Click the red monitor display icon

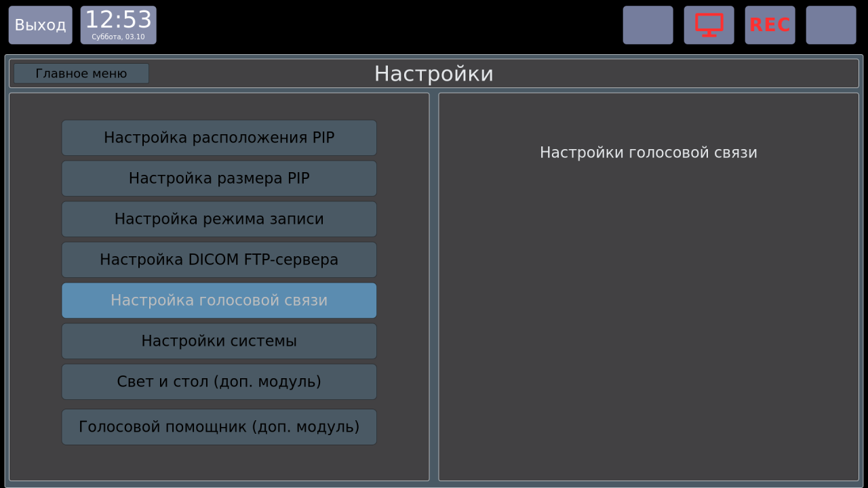coord(709,25)
